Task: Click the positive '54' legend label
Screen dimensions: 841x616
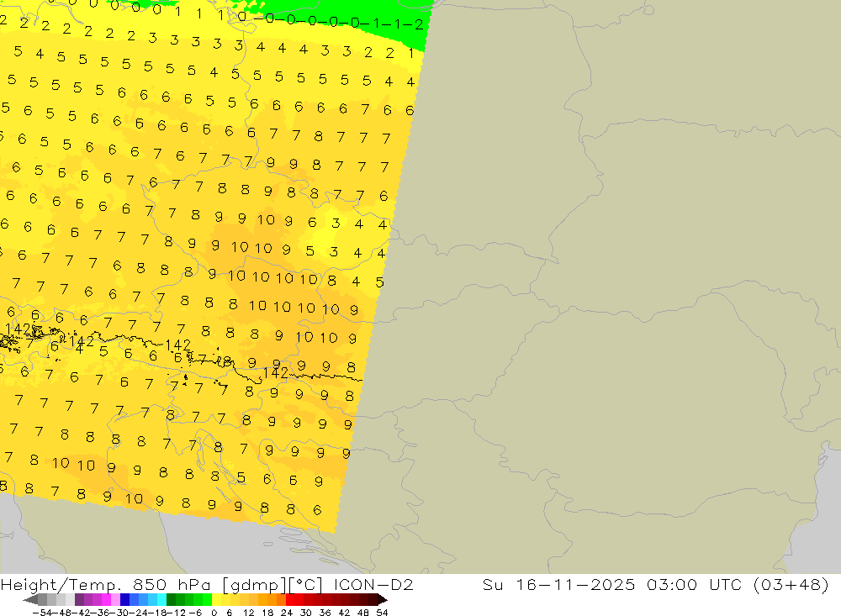Action: [382, 613]
